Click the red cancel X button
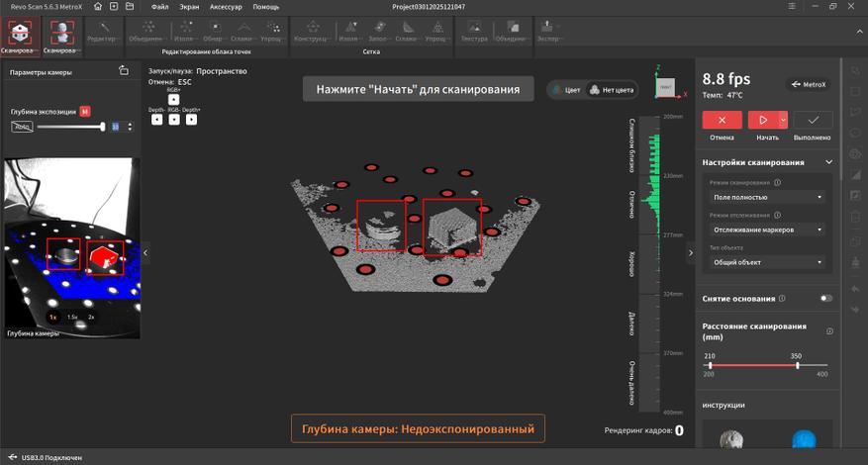Viewport: 868px width, 465px height. point(722,120)
